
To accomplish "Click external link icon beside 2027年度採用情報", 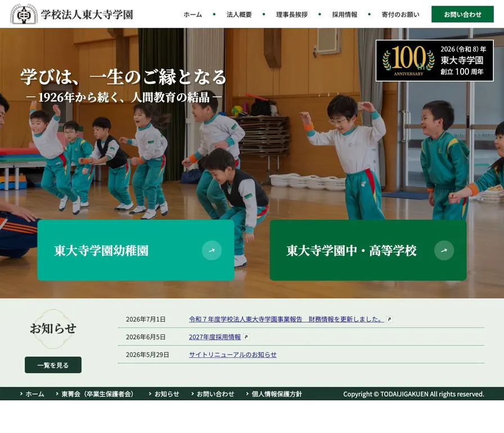I will [x=246, y=337].
